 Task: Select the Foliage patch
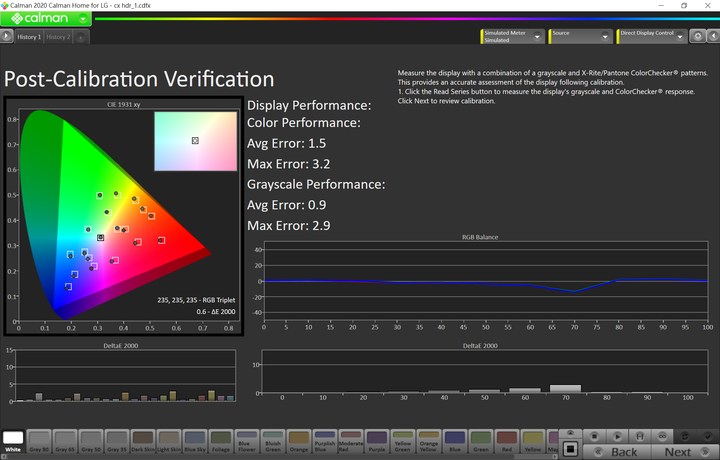click(x=220, y=442)
